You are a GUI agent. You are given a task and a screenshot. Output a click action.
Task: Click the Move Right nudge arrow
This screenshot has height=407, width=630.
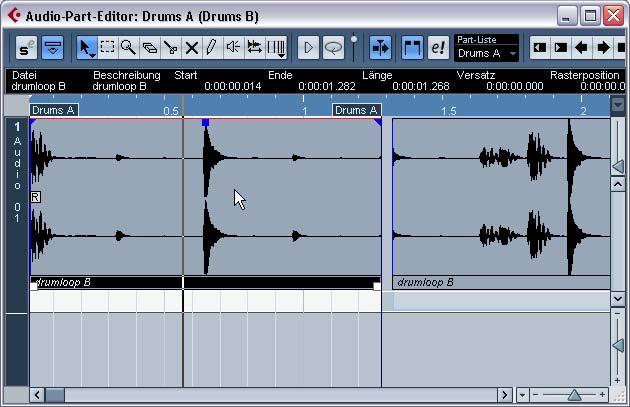[602, 48]
